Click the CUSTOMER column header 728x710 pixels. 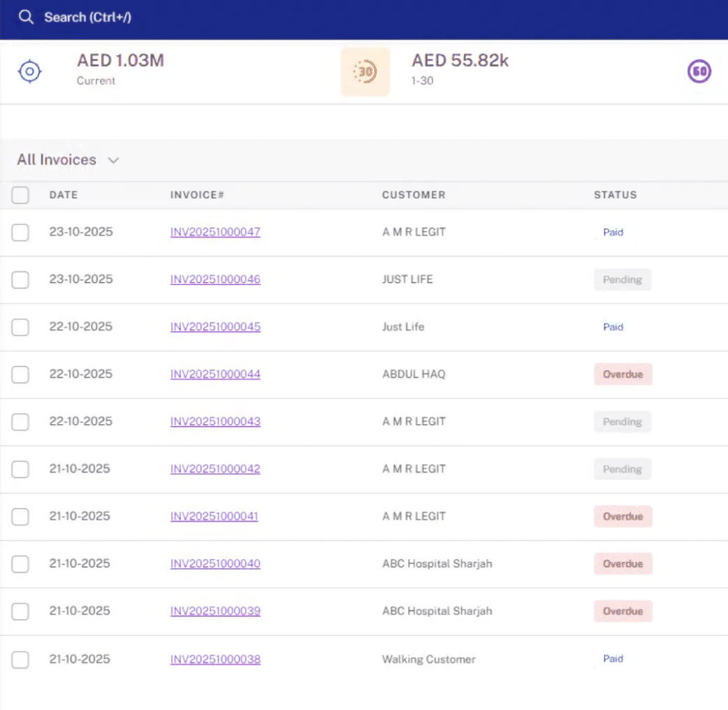(x=413, y=194)
